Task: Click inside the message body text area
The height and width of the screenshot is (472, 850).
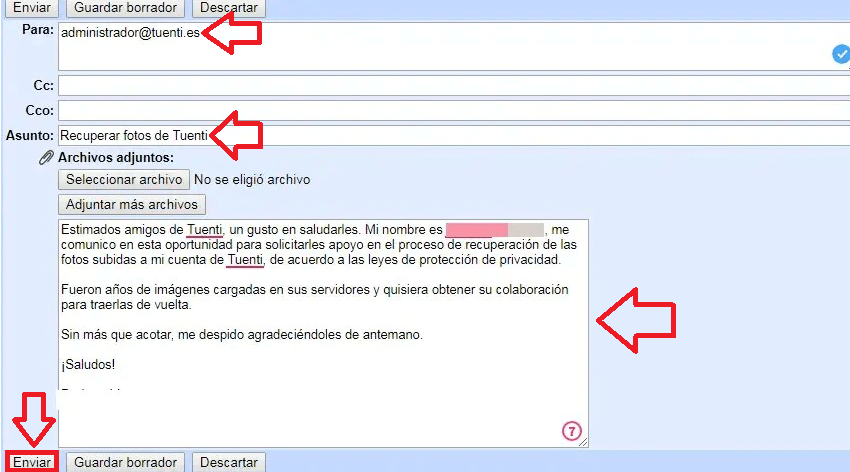Action: tap(323, 333)
